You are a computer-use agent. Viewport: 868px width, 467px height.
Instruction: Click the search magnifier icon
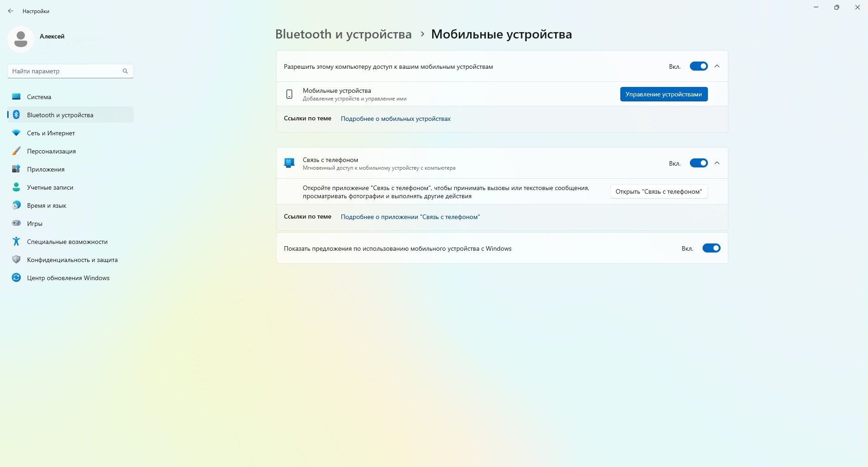125,71
